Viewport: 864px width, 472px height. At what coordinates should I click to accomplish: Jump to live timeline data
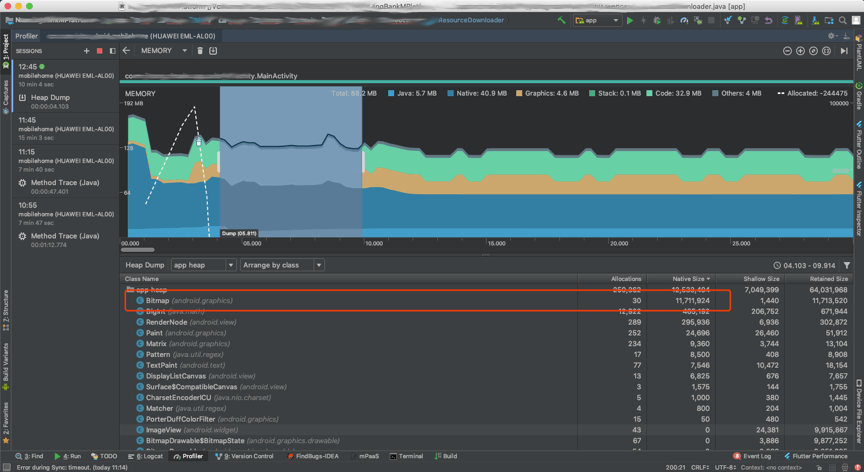(844, 51)
